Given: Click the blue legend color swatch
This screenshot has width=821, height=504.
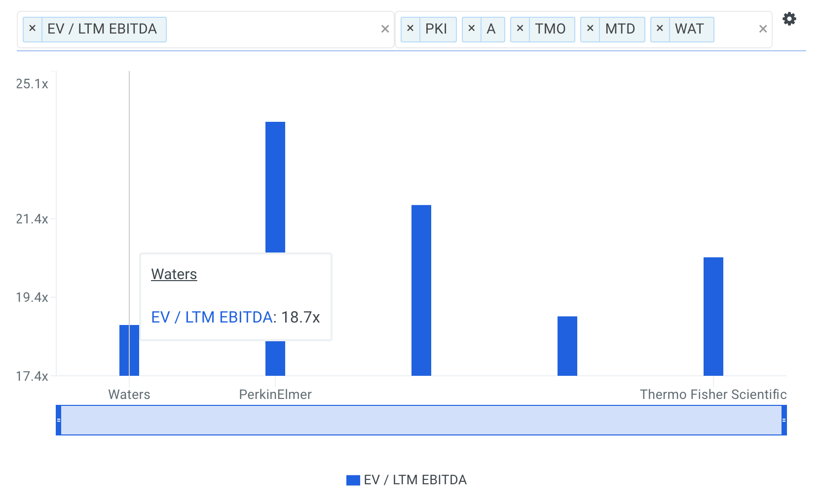Looking at the screenshot, I should coord(353,480).
